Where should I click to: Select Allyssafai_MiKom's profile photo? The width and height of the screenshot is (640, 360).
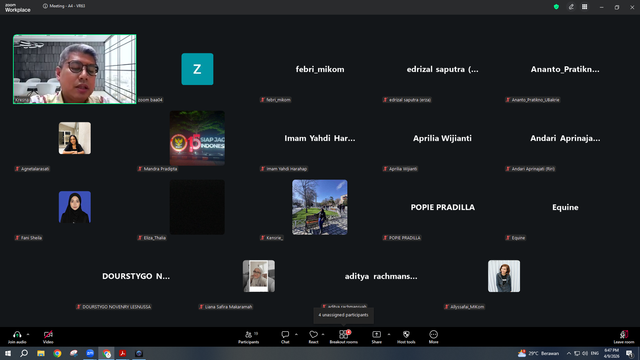(504, 276)
